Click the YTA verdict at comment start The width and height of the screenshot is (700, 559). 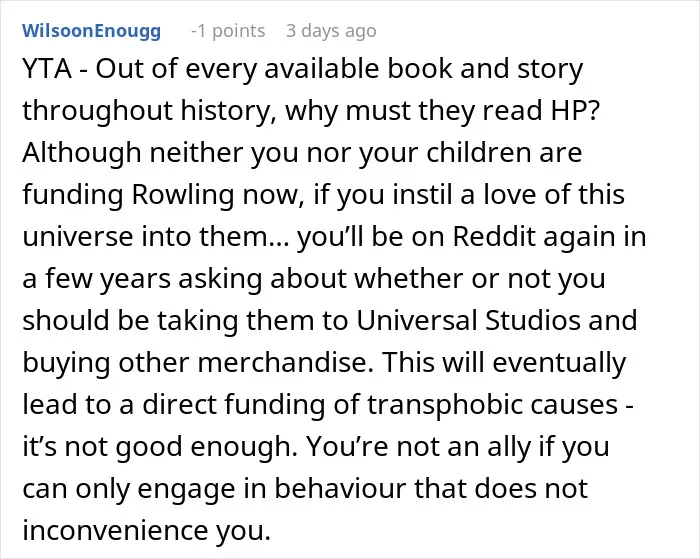click(x=47, y=69)
